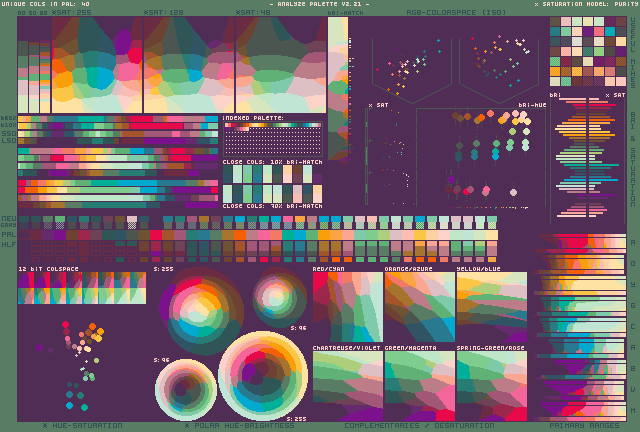Click the 'SPRING-GREEN/ROSE' label
Image resolution: width=640 pixels, height=432 pixels.
coord(491,348)
